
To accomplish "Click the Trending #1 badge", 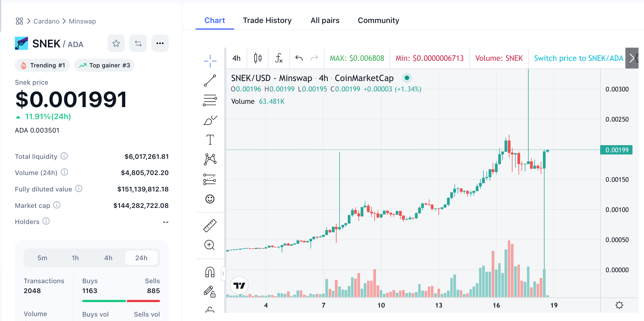I will tap(42, 65).
